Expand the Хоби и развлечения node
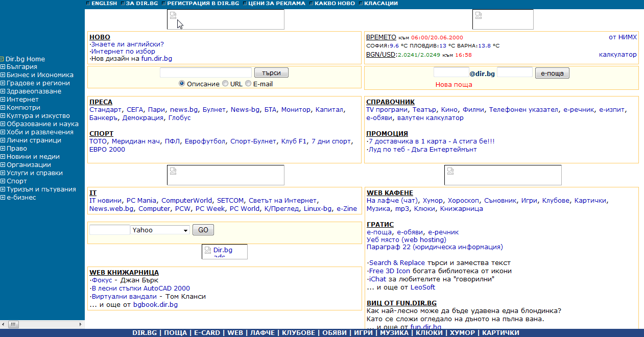The image size is (644, 337). point(3,132)
